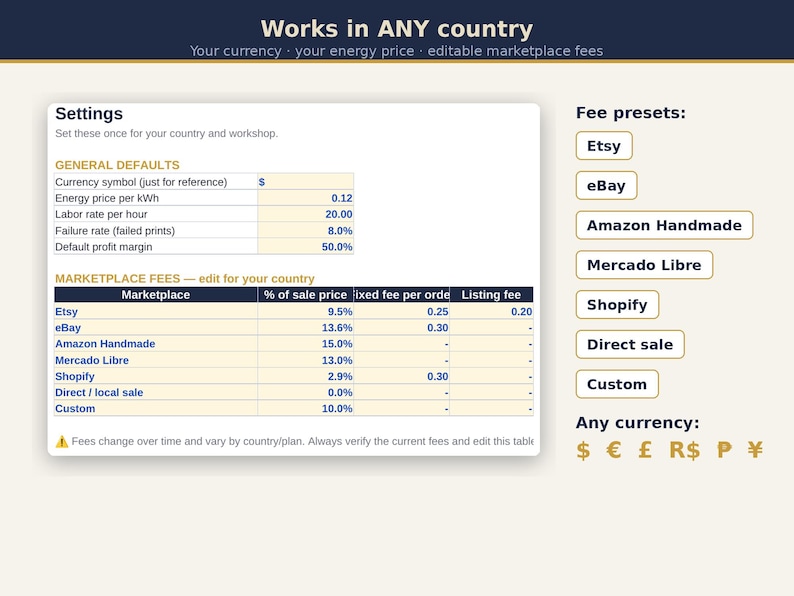Select Etsy fixed fee 0.25 cell
This screenshot has height=596, width=794.
(402, 311)
